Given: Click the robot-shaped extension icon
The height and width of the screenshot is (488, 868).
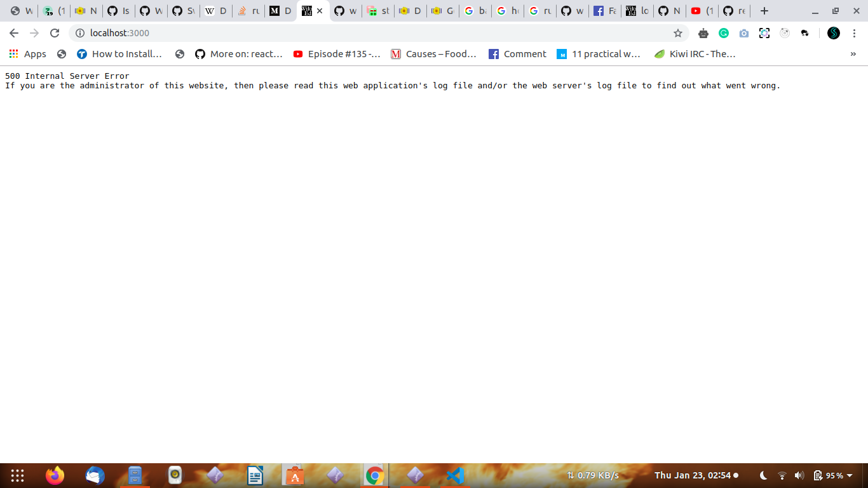Looking at the screenshot, I should click(x=703, y=33).
